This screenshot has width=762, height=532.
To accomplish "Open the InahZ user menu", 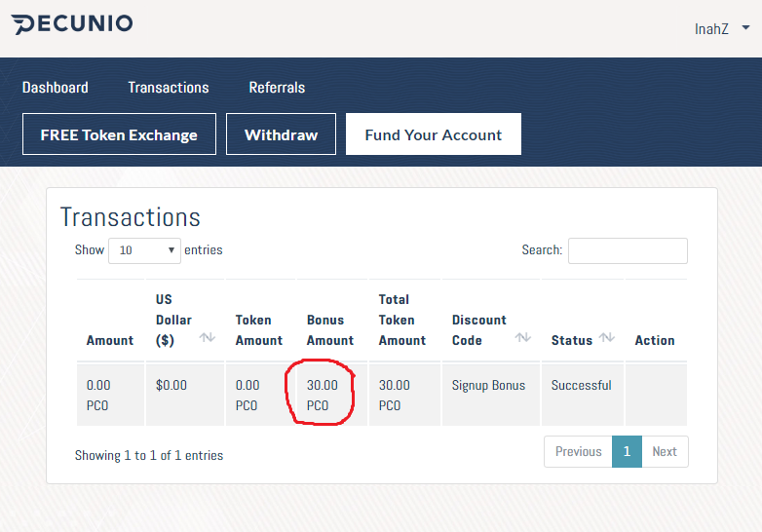I will pos(722,28).
